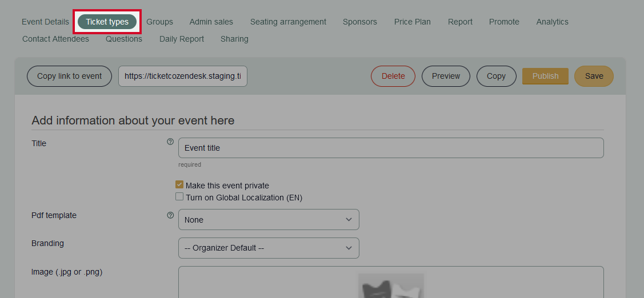Viewport: 644px width, 298px height.
Task: Toggle Make this event private checkbox
Action: 180,185
